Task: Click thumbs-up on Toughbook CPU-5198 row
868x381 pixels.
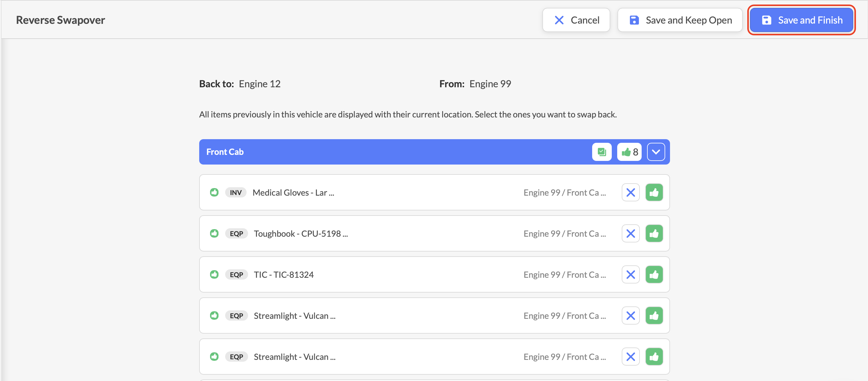Action: 654,233
